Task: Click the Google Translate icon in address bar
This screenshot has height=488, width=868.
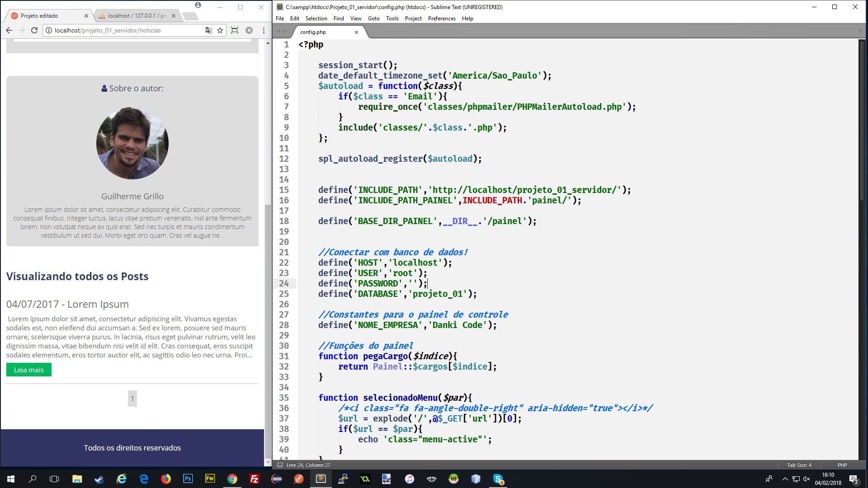Action: click(208, 30)
